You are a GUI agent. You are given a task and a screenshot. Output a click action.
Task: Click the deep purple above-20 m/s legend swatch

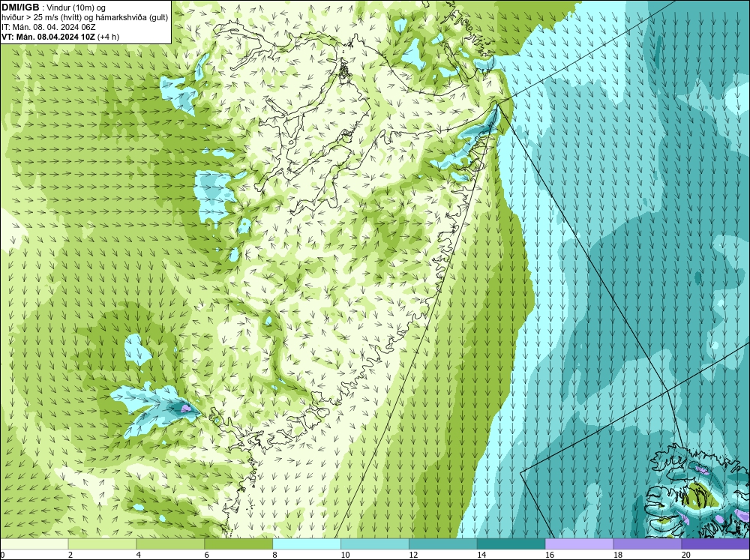pos(715,544)
